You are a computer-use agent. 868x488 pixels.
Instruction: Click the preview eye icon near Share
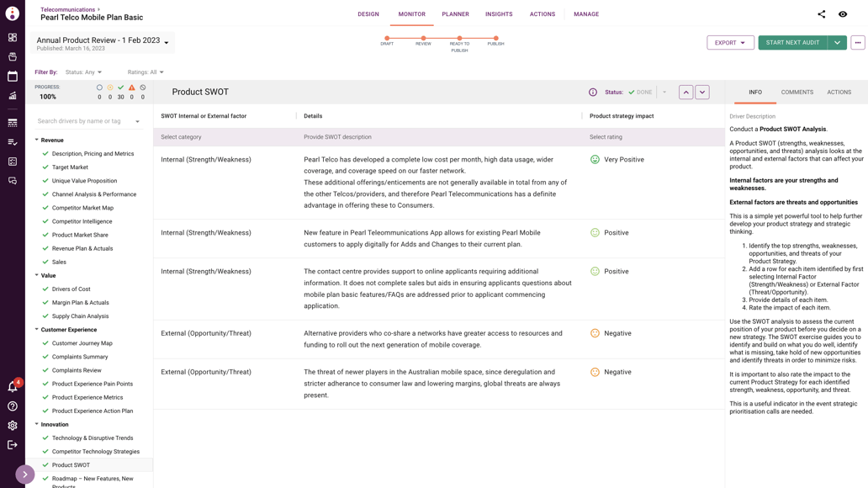[x=842, y=14]
